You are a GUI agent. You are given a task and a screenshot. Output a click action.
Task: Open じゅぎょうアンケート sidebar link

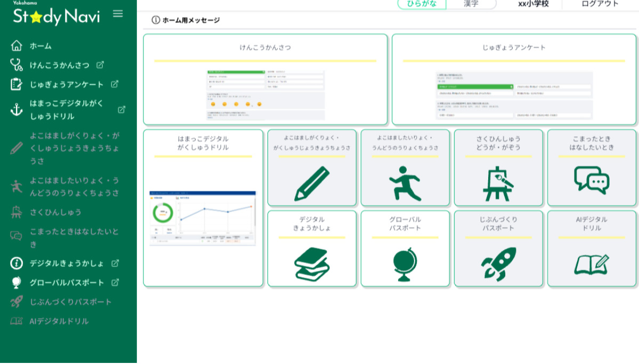67,84
